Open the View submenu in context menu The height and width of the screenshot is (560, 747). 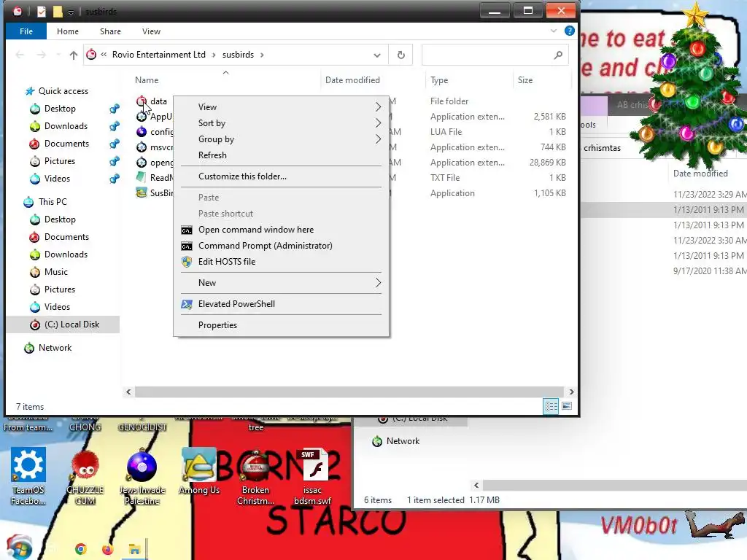click(x=281, y=107)
